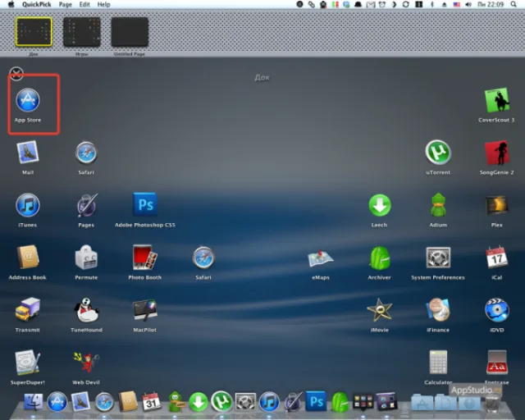Screen dimensions: 525x420
Task: Launch App Store from the QuickPick grid
Action: 28,100
